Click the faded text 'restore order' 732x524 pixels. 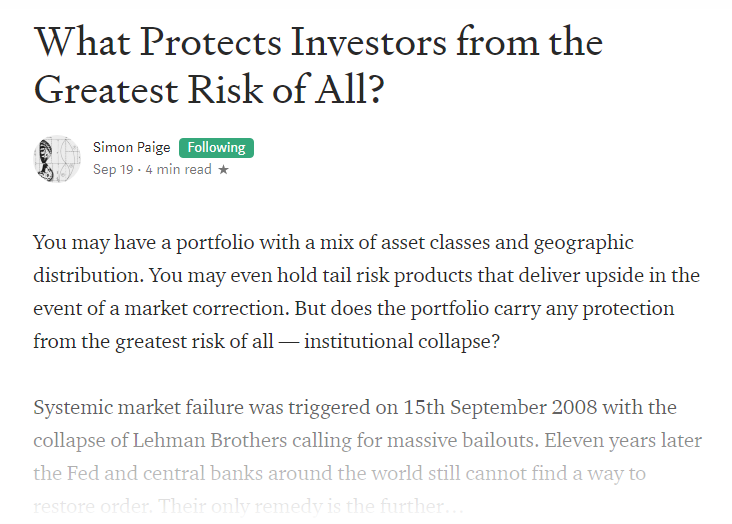click(x=92, y=506)
